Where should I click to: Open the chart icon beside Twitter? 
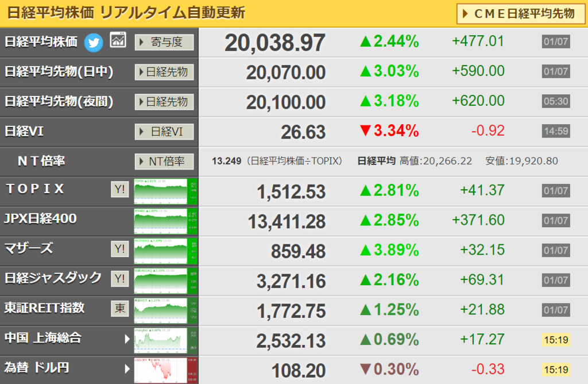point(118,40)
